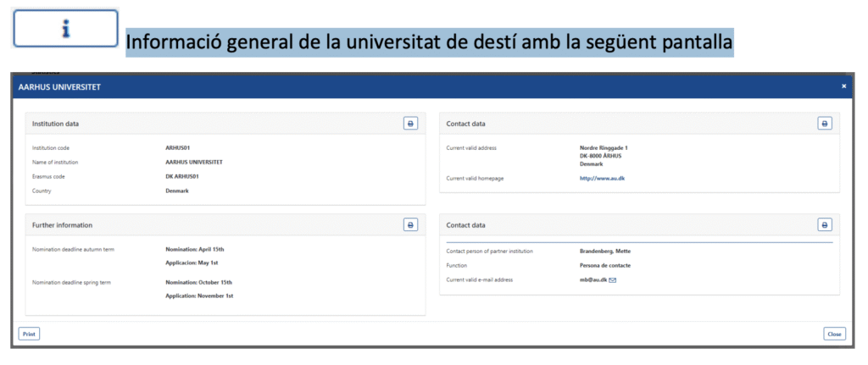The height and width of the screenshot is (365, 868).
Task: Click the blue information icon button
Action: 64,28
